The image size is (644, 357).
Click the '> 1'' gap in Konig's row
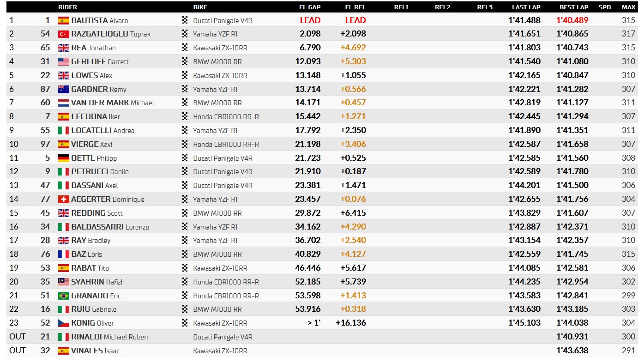click(x=314, y=323)
